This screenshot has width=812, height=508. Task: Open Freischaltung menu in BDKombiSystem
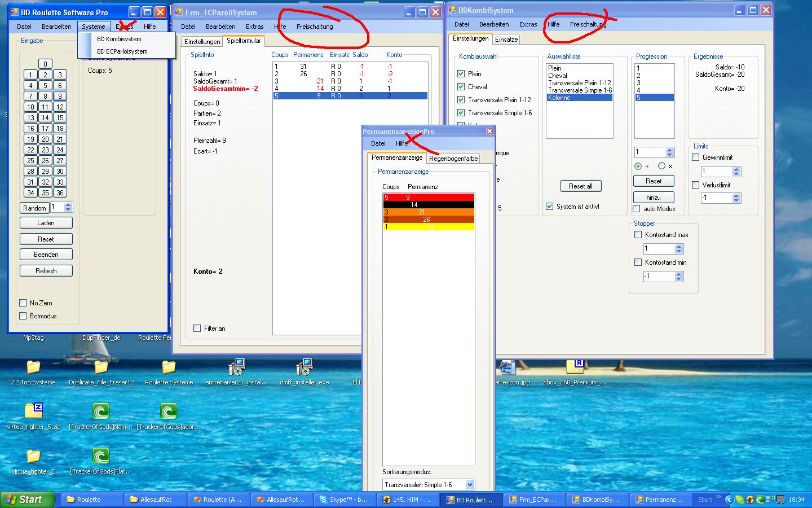(588, 24)
